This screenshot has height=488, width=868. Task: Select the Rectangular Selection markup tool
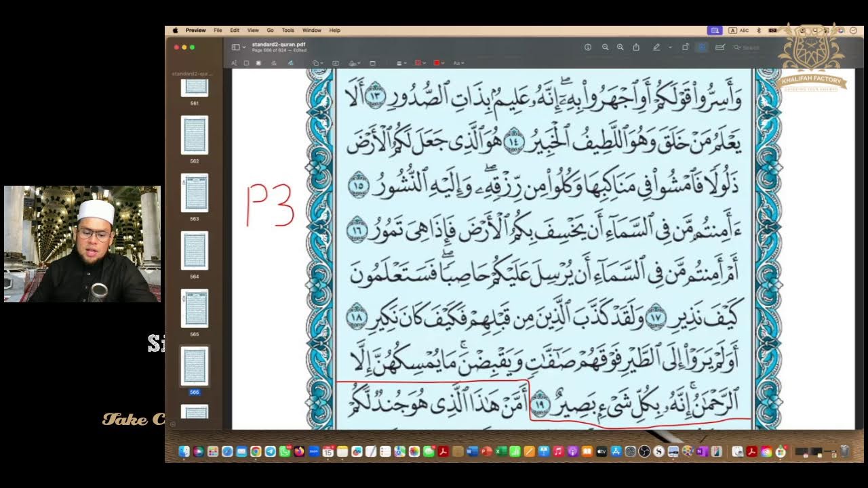(x=246, y=63)
